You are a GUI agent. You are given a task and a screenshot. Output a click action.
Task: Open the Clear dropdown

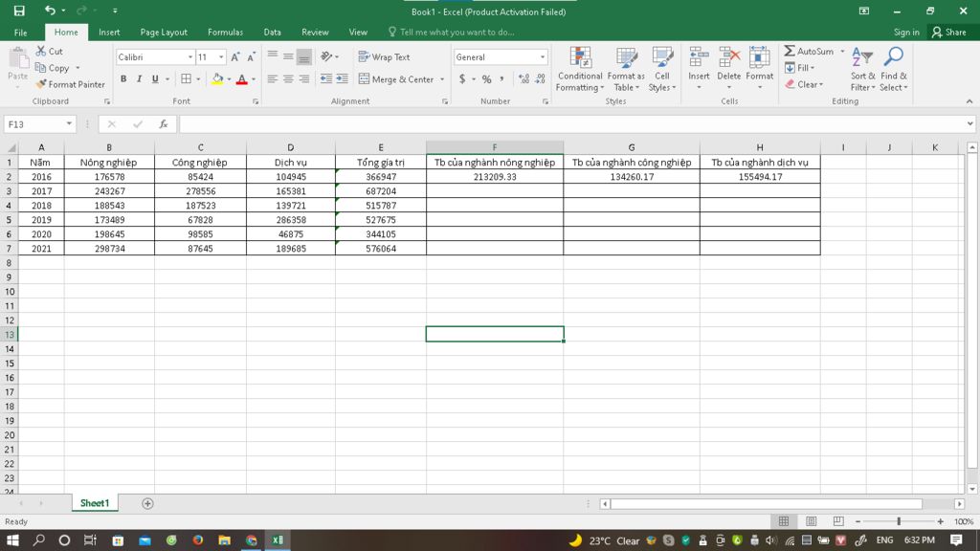(x=804, y=84)
